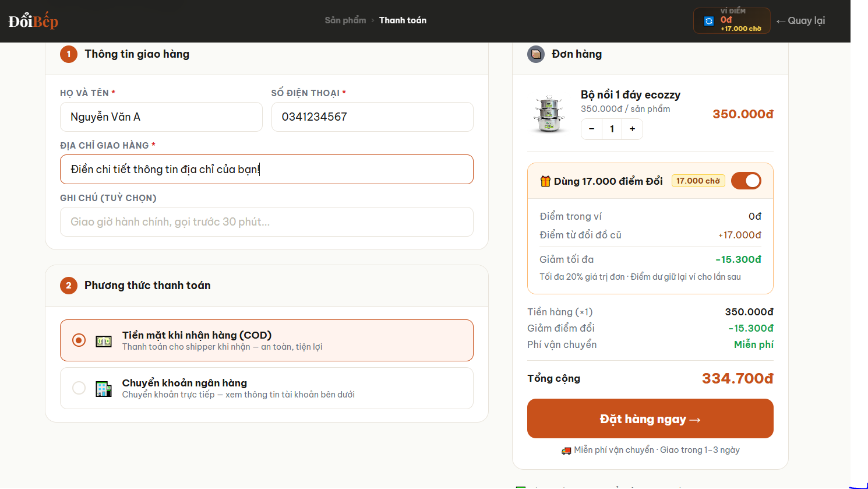Click the Giảm tối đa value -15.300đ
Screen dimensions: 868x489
point(738,259)
